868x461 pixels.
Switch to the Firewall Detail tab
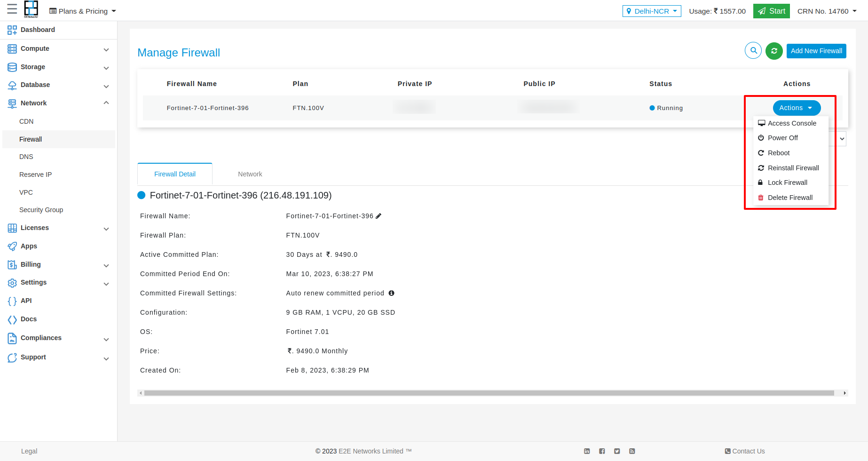(x=175, y=174)
